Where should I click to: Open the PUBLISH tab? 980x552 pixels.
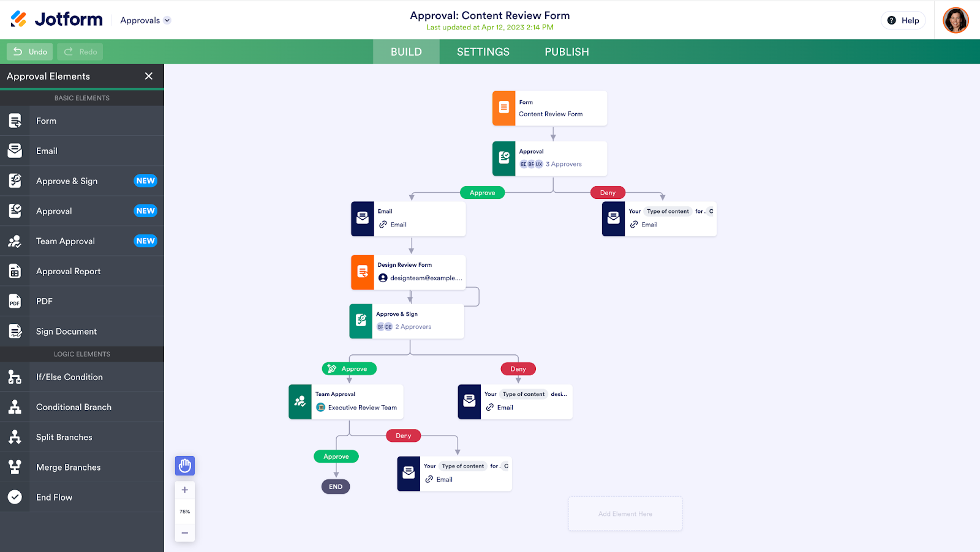567,52
